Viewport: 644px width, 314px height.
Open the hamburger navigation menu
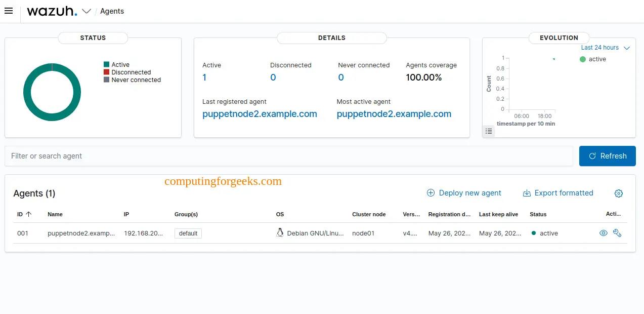(x=9, y=11)
